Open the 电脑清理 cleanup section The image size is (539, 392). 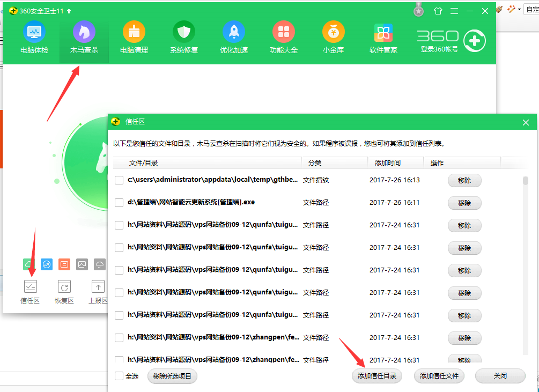click(134, 38)
